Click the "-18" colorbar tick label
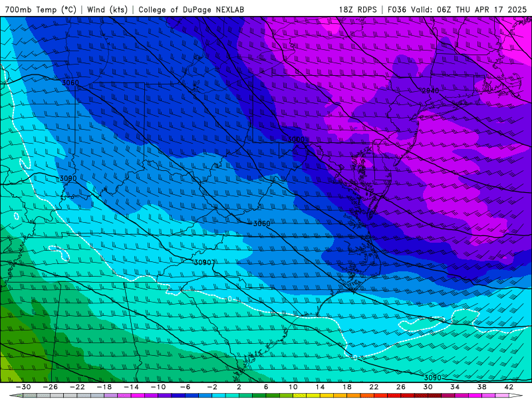Viewport: 532px width, 399px height. pos(104,387)
